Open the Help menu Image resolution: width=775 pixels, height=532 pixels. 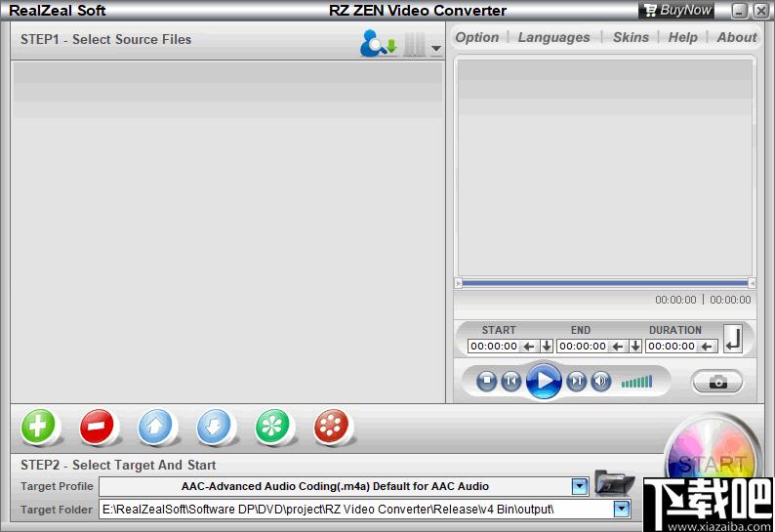pyautogui.click(x=682, y=37)
